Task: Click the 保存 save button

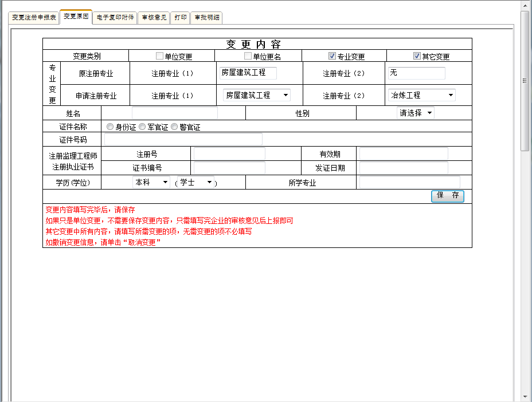Action: click(447, 196)
